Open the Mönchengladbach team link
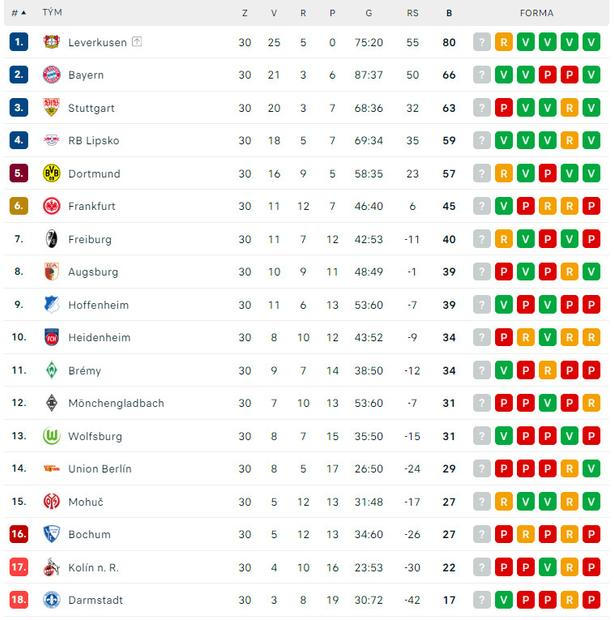The image size is (614, 620). 116,403
